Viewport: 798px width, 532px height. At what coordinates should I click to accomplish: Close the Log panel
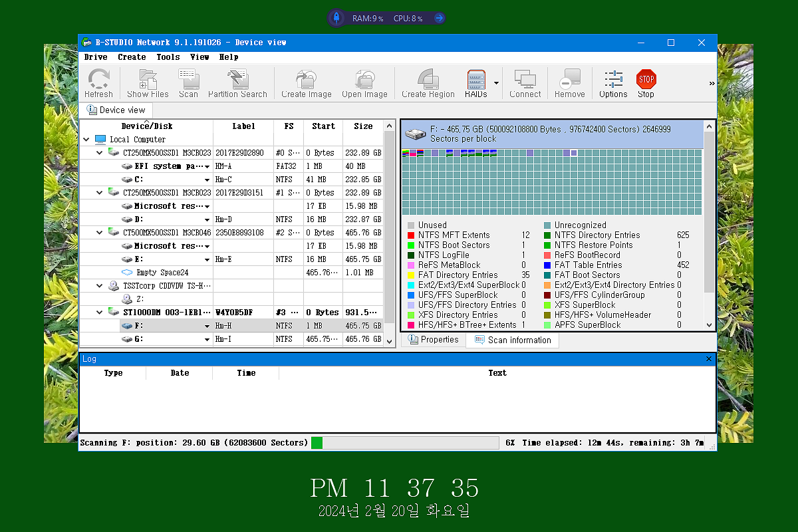tap(709, 359)
